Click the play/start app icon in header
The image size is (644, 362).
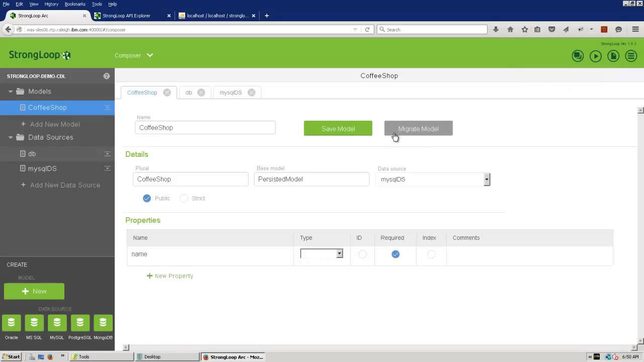coord(596,56)
